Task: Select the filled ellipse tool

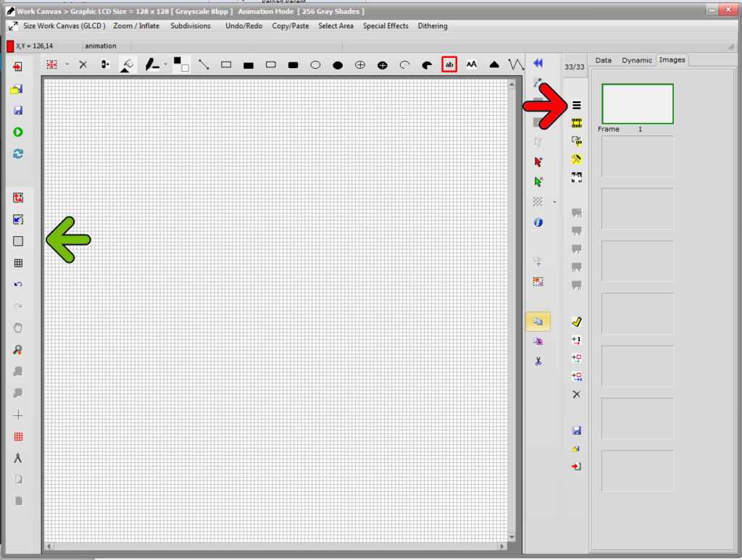Action: 338,64
